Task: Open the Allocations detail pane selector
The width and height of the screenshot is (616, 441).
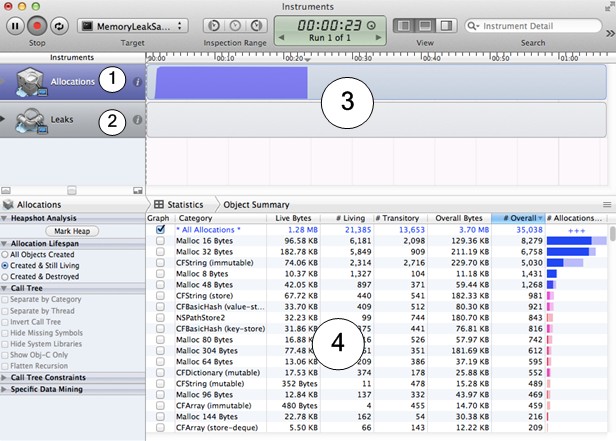Action: [32, 205]
